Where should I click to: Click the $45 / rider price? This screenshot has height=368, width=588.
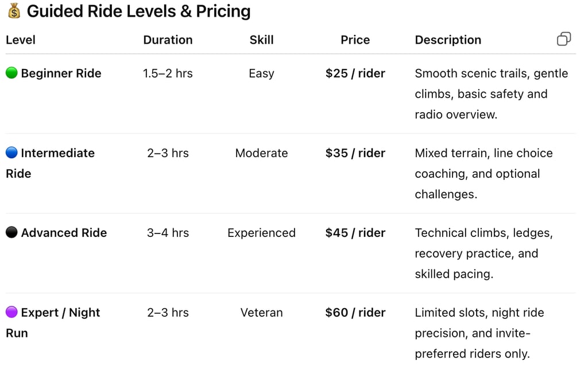pos(355,233)
